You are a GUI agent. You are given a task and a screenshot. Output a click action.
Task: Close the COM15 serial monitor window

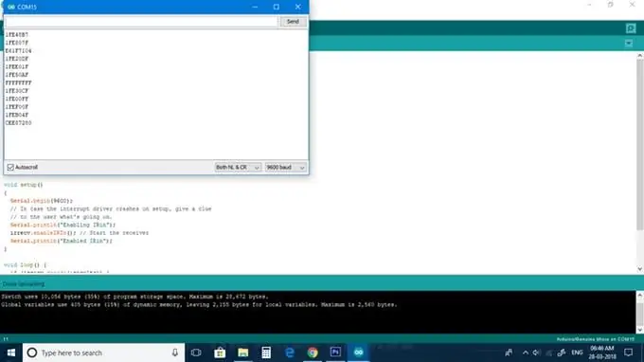click(x=298, y=7)
